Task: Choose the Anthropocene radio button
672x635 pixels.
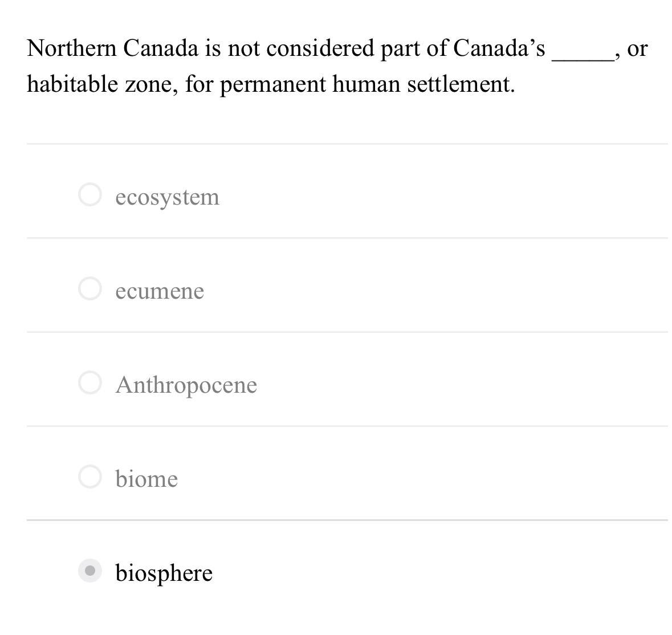Action: 90,382
